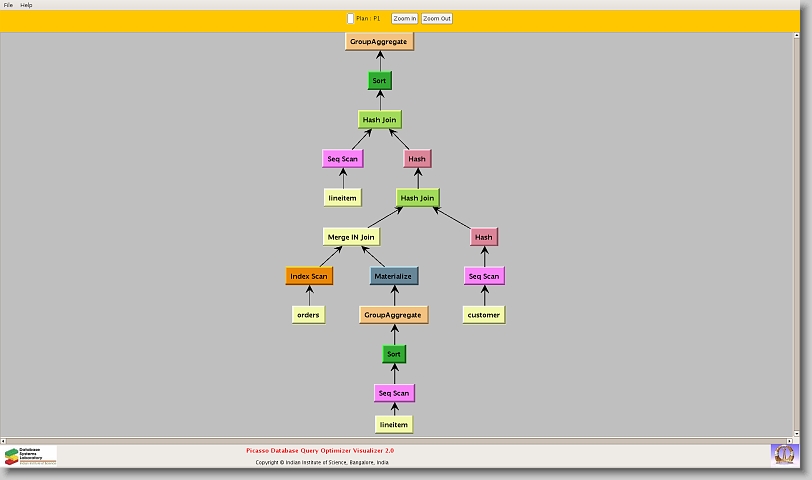The width and height of the screenshot is (812, 480).
Task: Open the File menu
Action: pos(8,5)
